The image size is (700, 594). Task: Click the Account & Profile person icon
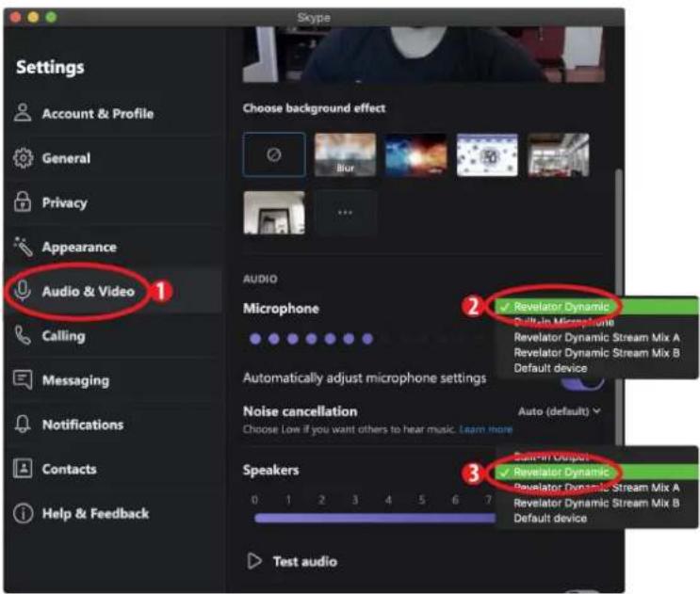23,112
